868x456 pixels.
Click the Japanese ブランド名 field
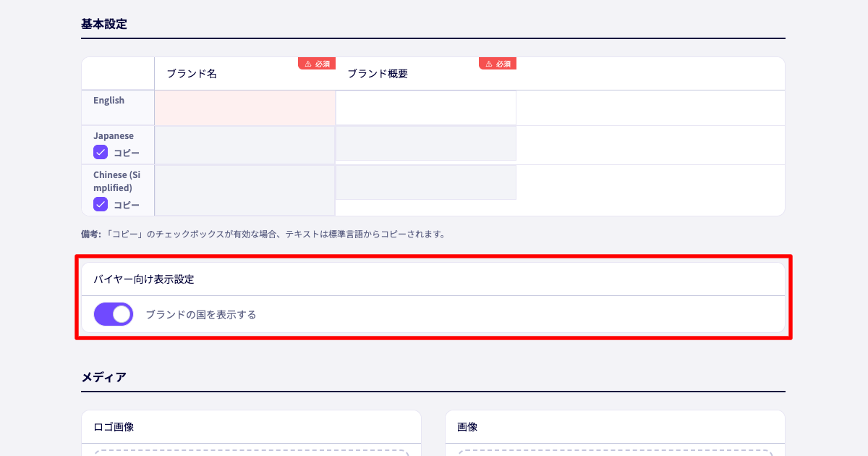point(244,145)
